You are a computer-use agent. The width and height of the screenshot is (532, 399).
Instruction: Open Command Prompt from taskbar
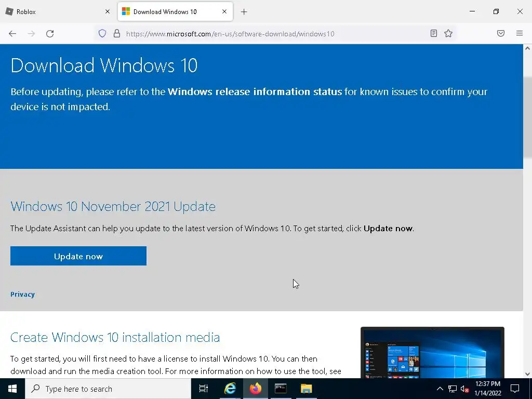pyautogui.click(x=281, y=389)
